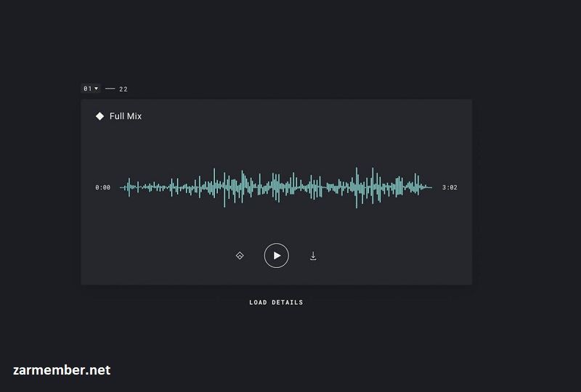Open the 01 track number dropdown

[x=91, y=89]
